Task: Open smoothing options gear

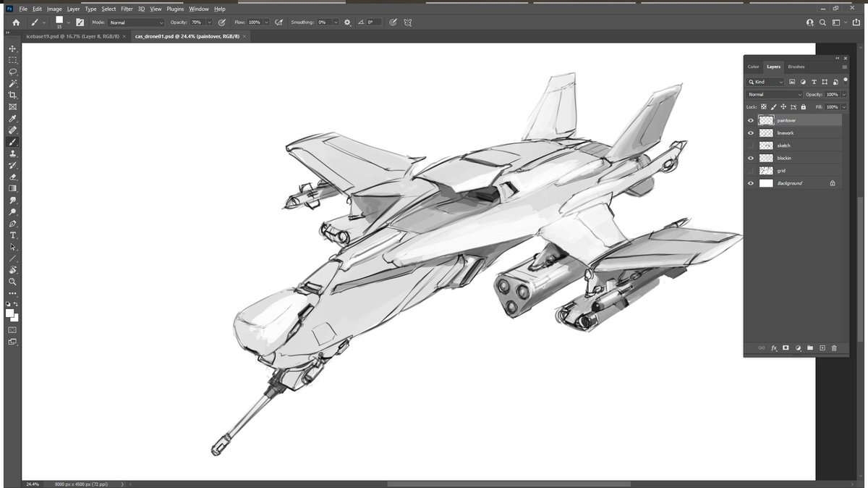Action: point(347,22)
